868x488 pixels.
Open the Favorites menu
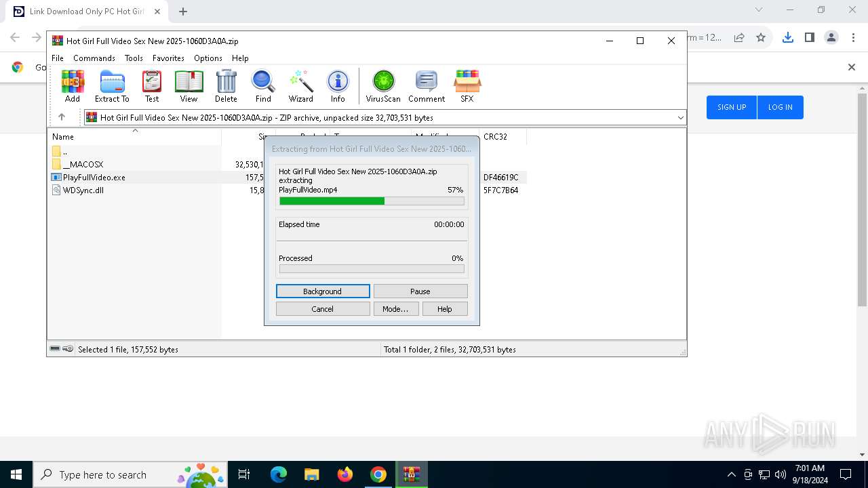coord(168,58)
